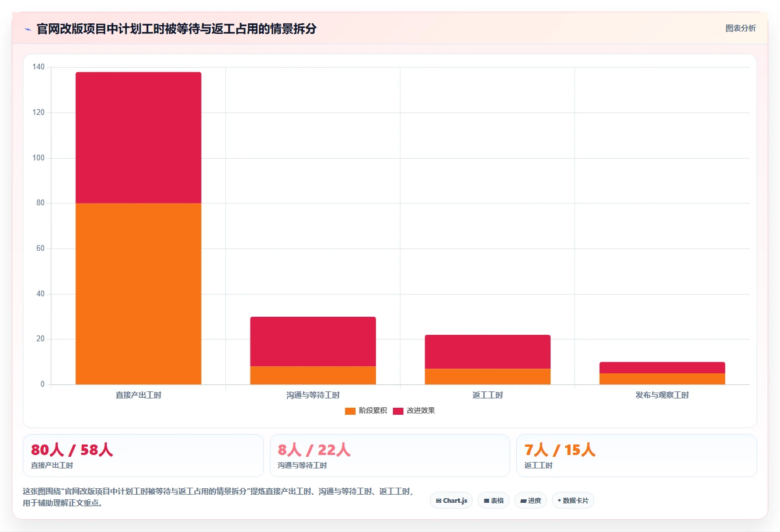Click the y-axis value 20
Viewport: 780px width, 532px height.
tap(40, 339)
